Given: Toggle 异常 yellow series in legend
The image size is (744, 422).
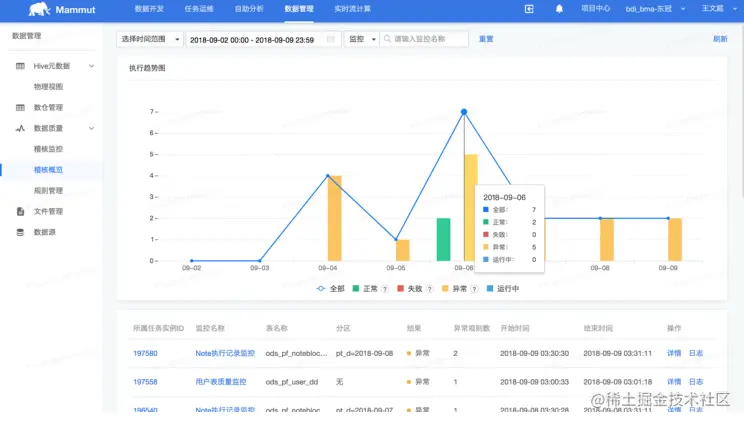Looking at the screenshot, I should click(x=454, y=289).
